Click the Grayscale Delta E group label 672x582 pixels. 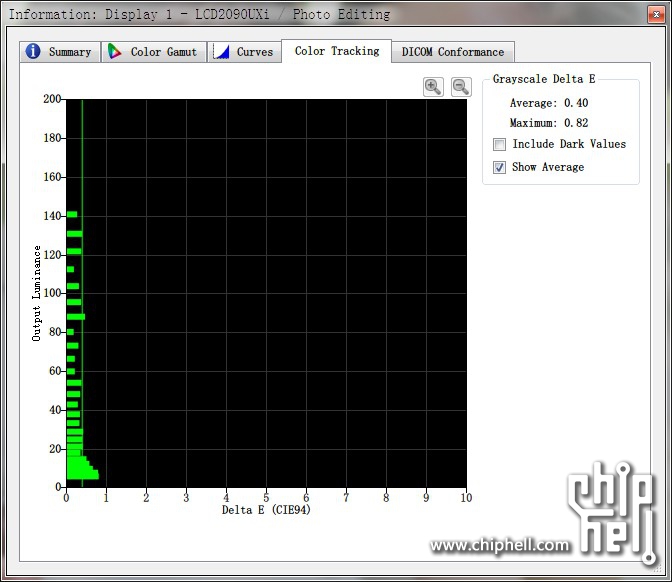coord(544,79)
